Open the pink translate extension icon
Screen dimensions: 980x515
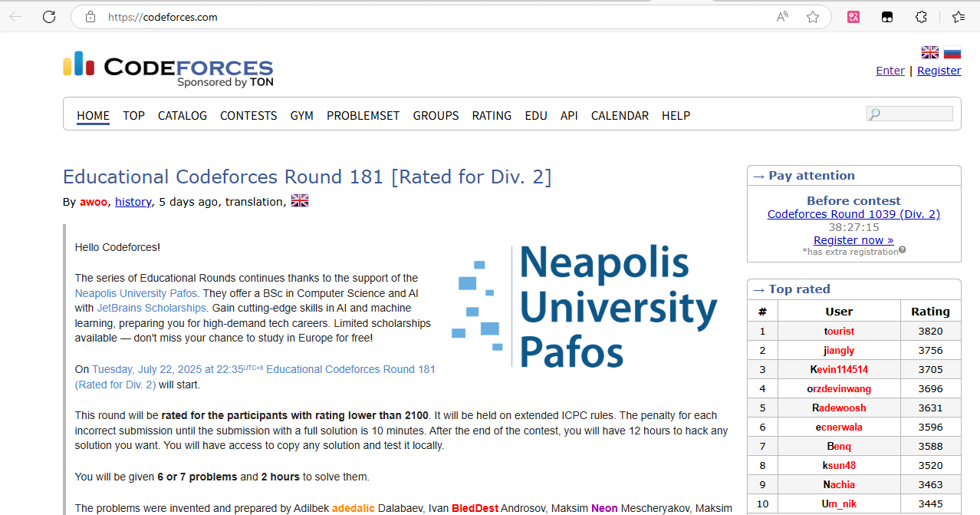click(x=853, y=17)
